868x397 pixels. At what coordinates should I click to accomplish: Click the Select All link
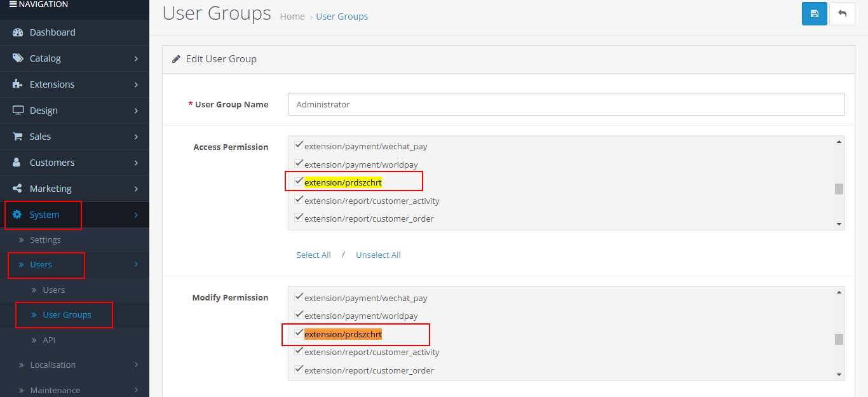313,255
